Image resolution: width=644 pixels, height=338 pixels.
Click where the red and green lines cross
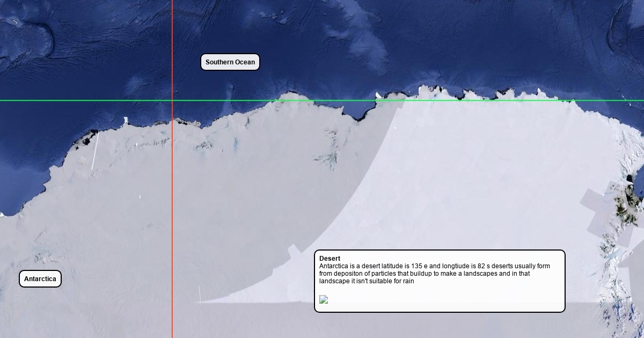pyautogui.click(x=172, y=100)
